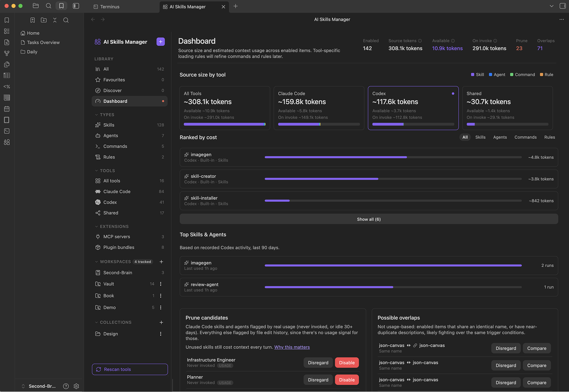The width and height of the screenshot is (569, 392).
Task: Filter ranked list by Skills
Action: tap(481, 137)
